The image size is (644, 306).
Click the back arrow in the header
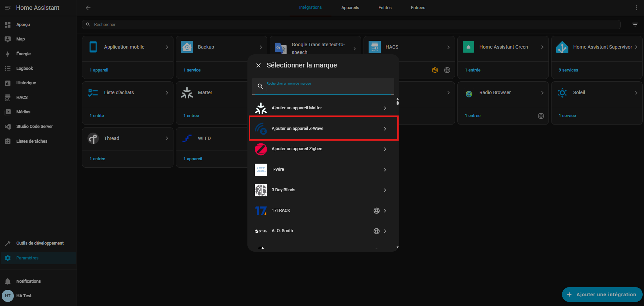(88, 8)
